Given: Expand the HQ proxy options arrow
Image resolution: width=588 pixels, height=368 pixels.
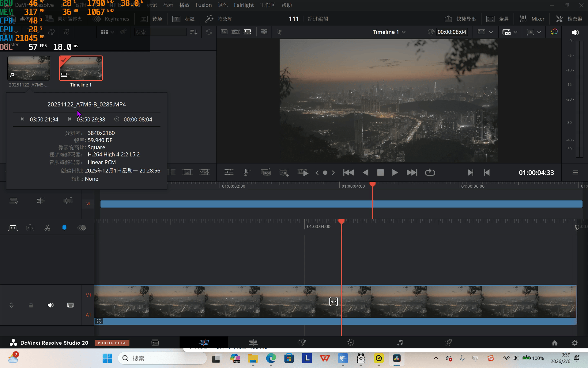Looking at the screenshot, I should point(515,32).
